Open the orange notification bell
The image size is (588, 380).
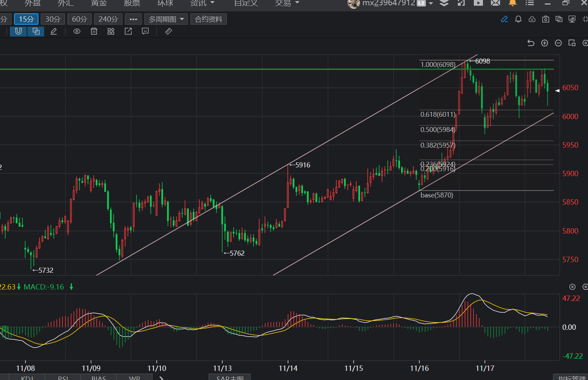coord(513,3)
